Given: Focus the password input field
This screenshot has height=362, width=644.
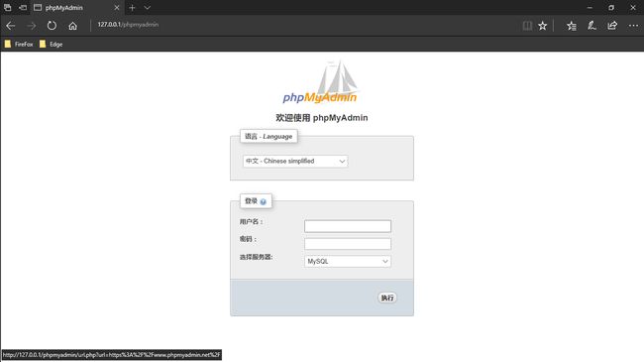Looking at the screenshot, I should point(348,244).
